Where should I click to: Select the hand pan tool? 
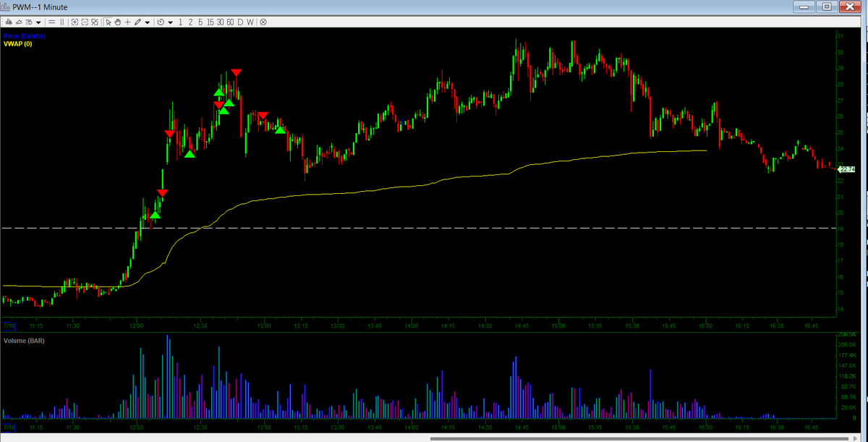pos(118,22)
